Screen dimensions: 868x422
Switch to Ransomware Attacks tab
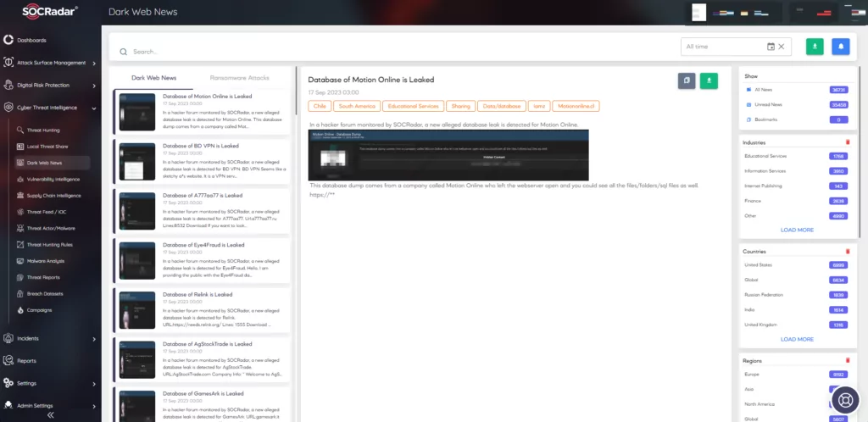(x=239, y=78)
